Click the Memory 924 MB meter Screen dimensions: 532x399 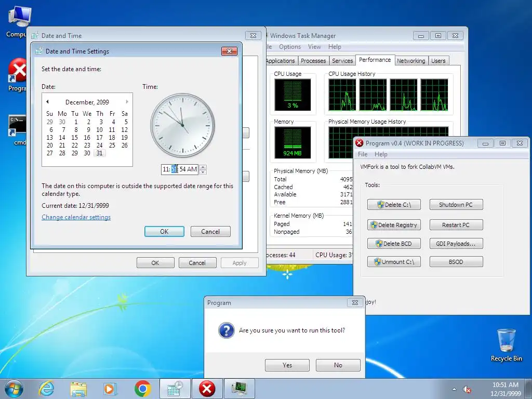click(x=292, y=142)
